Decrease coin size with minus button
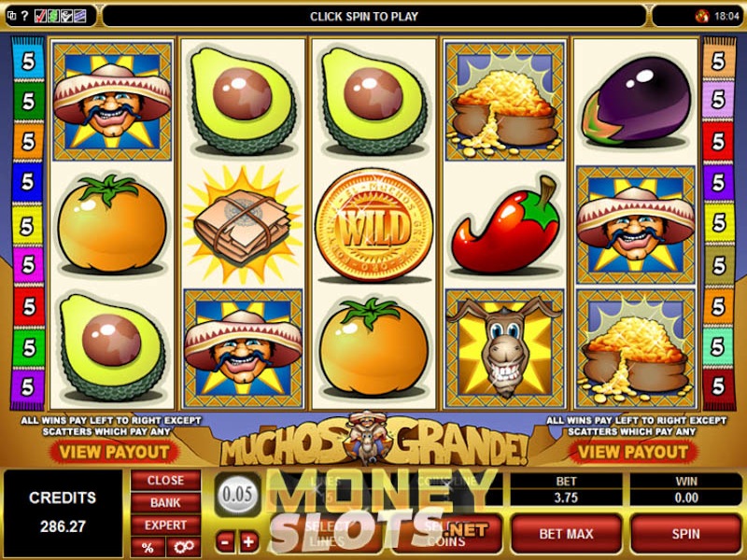747x560 pixels. coord(225,542)
